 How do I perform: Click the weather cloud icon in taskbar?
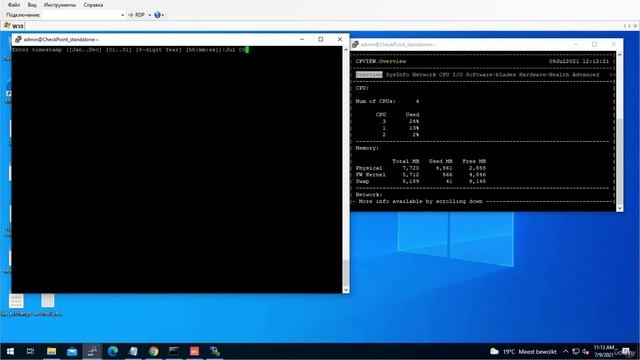494,351
